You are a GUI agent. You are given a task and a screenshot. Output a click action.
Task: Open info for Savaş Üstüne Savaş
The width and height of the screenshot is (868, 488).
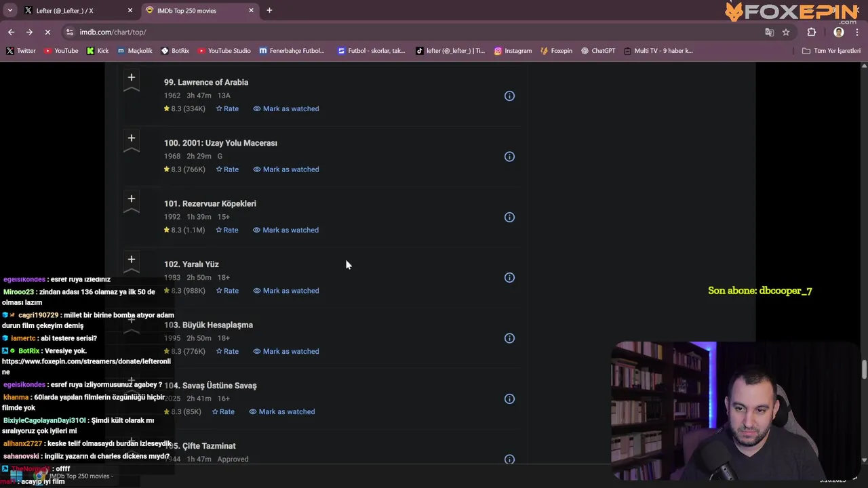[x=509, y=399]
